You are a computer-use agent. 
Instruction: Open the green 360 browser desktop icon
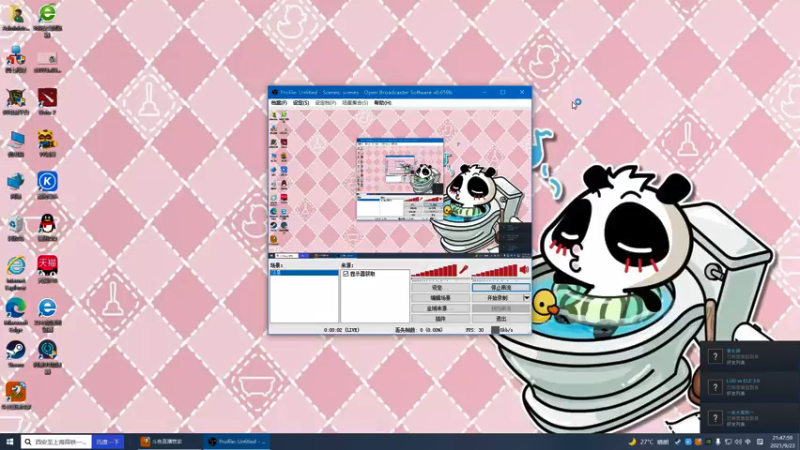[47, 20]
